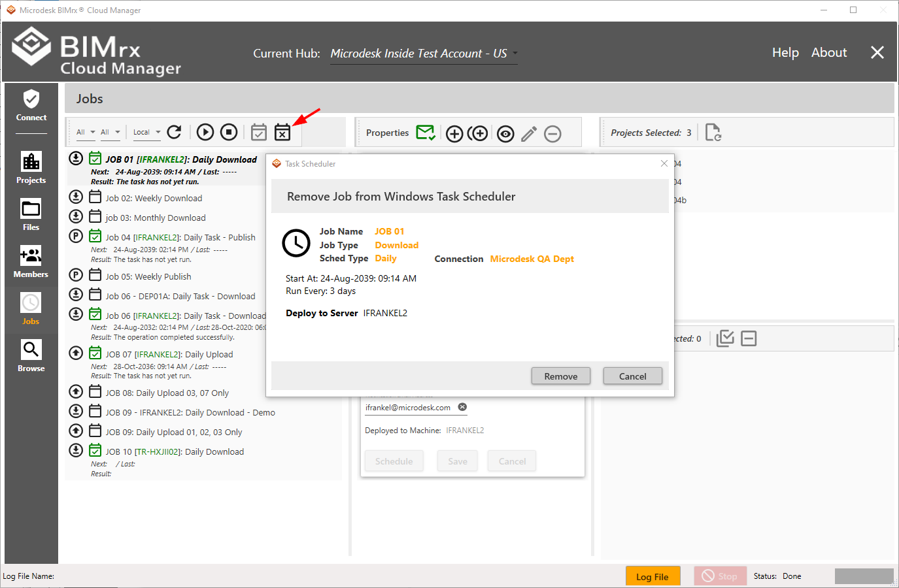Refresh the jobs list
Viewport: 899px width, 588px height.
tap(175, 132)
